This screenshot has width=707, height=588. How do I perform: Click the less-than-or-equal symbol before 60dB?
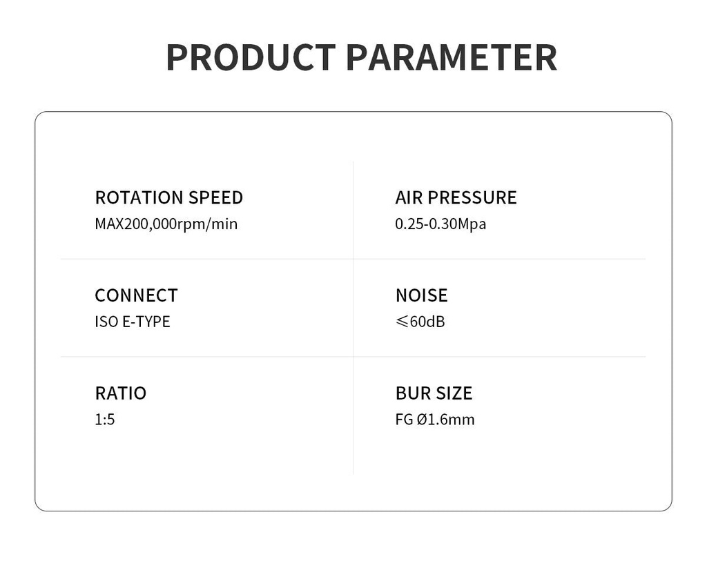pos(402,322)
